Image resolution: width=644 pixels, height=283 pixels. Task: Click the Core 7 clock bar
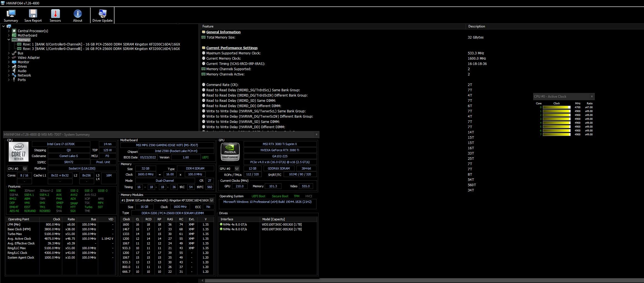coord(556,135)
